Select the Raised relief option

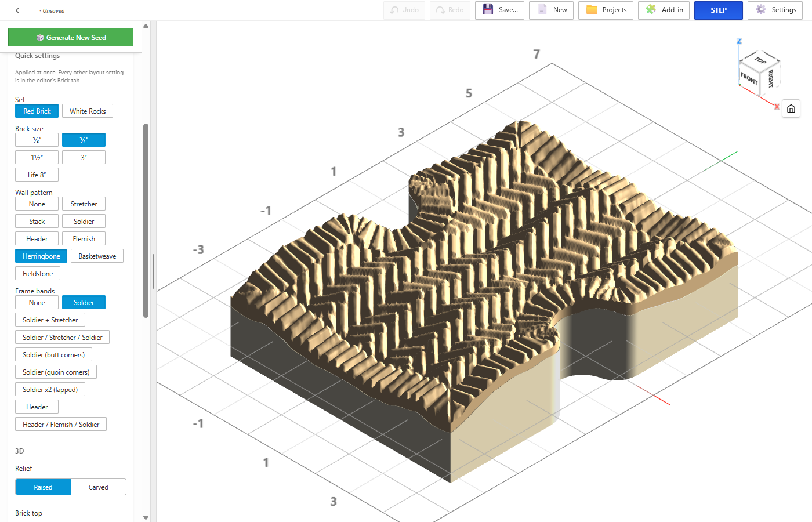43,487
